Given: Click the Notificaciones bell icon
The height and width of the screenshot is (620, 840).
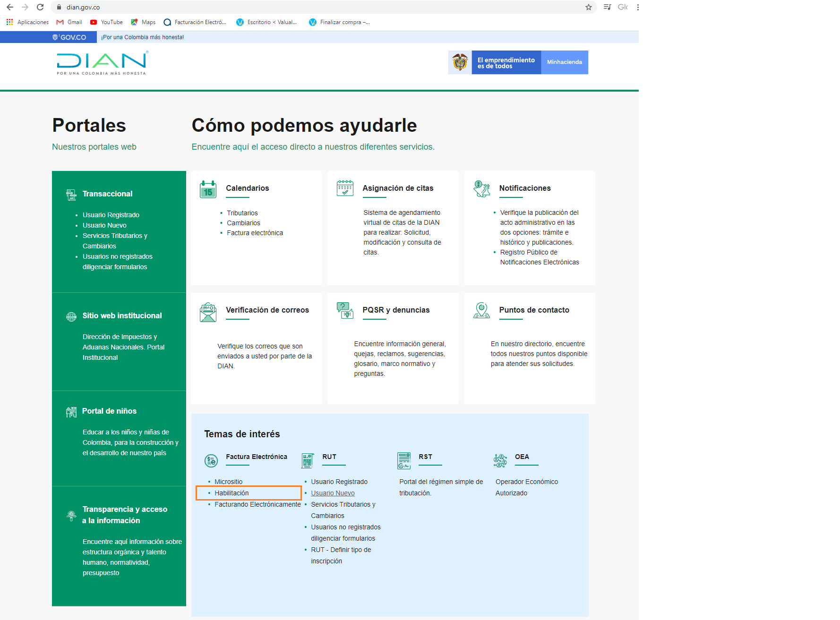Looking at the screenshot, I should 481,189.
